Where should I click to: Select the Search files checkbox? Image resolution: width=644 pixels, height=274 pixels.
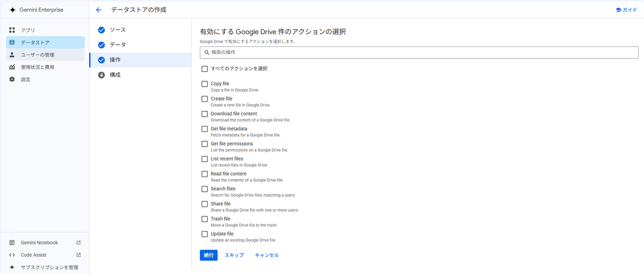(x=205, y=189)
